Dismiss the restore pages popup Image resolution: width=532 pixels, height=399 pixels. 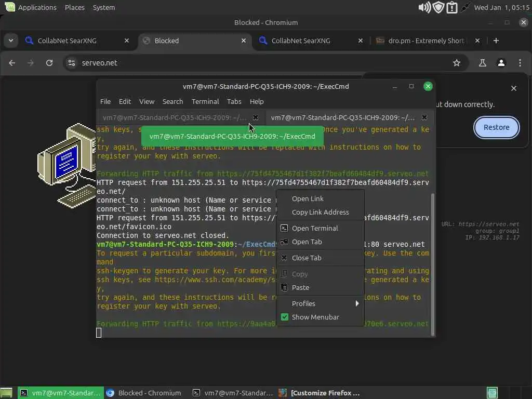(x=514, y=88)
